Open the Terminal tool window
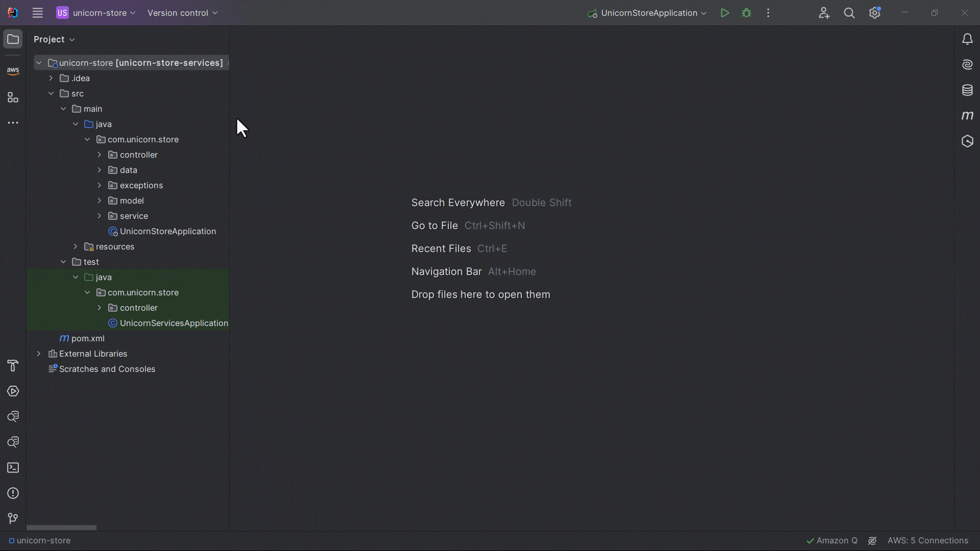 tap(13, 468)
